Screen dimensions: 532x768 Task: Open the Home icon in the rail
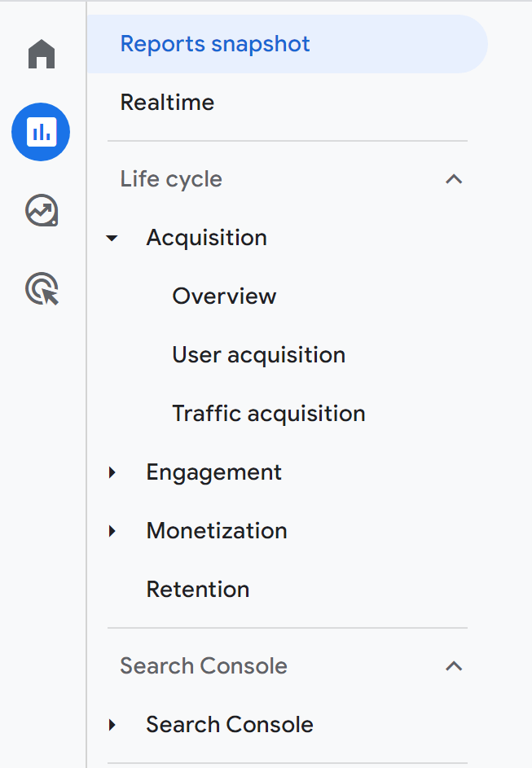click(42, 55)
